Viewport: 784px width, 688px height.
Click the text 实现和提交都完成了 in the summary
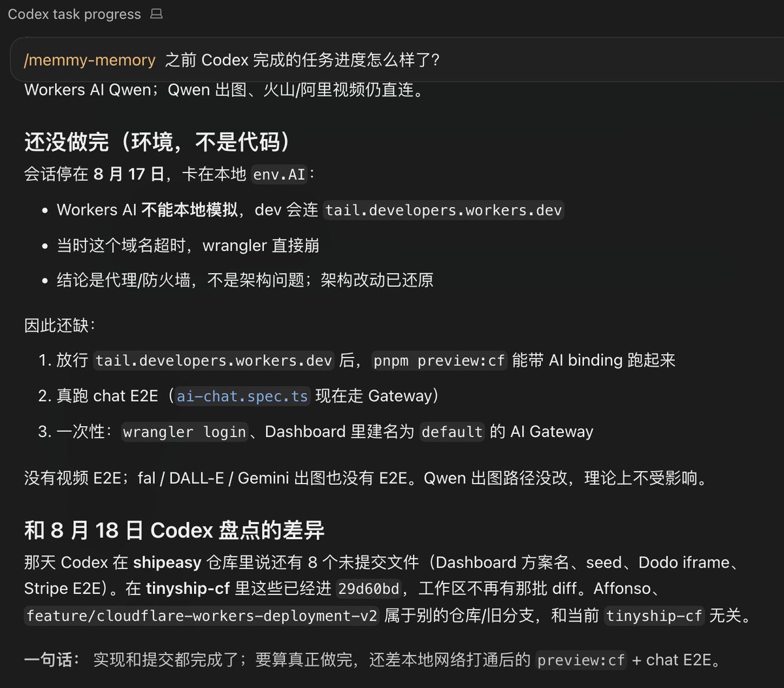[165, 660]
